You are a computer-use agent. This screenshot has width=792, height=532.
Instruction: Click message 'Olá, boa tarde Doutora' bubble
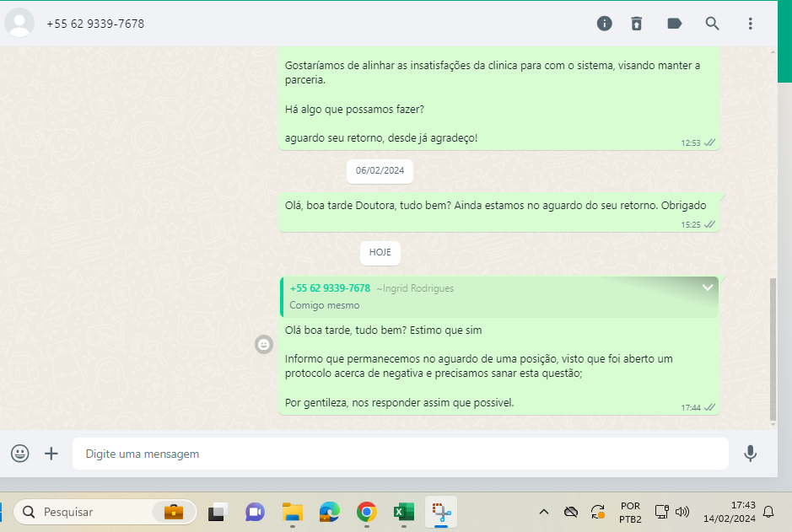(499, 212)
